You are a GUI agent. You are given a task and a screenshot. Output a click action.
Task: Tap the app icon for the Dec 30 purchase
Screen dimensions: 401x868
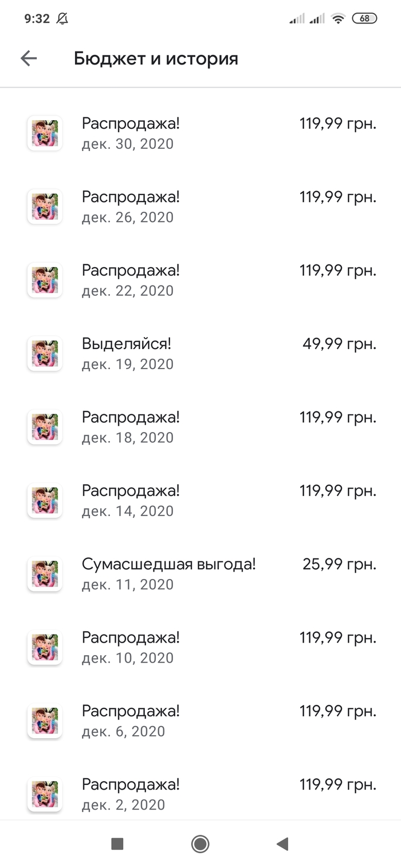45,133
